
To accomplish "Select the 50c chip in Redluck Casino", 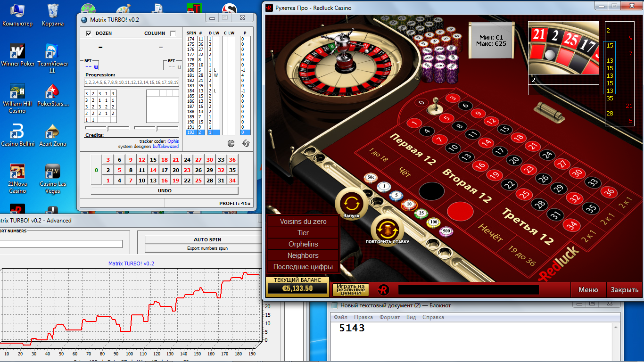I will 372,178.
